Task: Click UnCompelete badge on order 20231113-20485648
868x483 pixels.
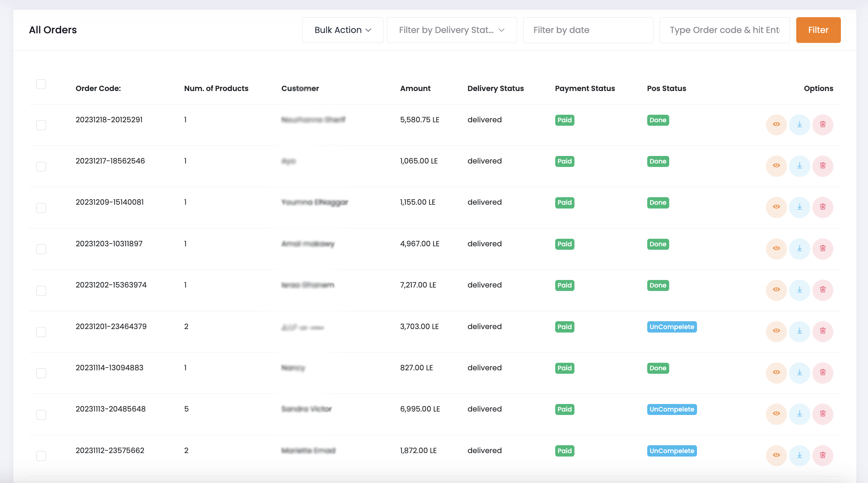Action: point(672,409)
